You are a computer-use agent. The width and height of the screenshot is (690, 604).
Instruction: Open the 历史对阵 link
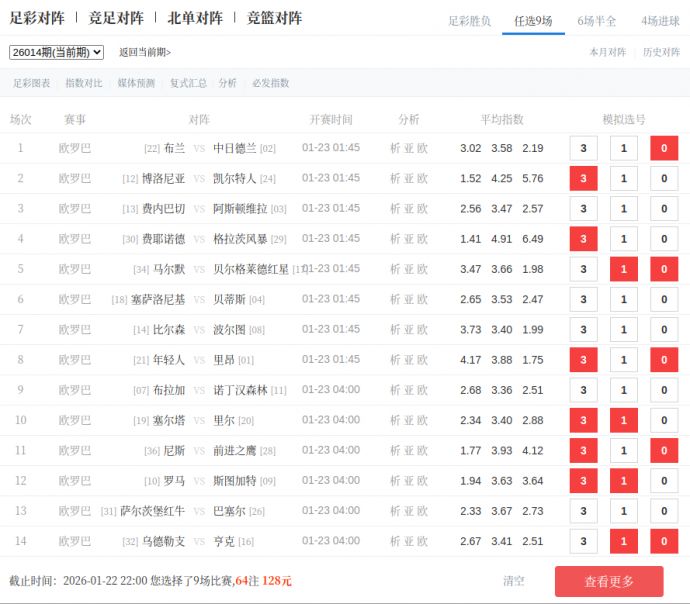pyautogui.click(x=661, y=52)
